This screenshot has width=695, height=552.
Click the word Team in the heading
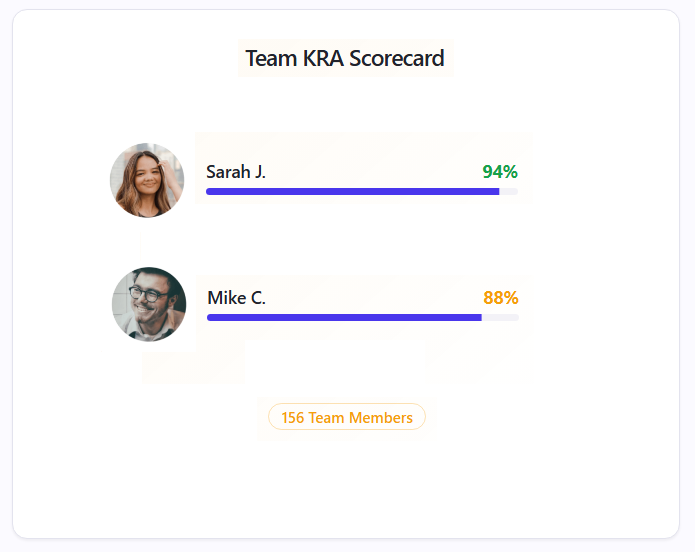[x=271, y=58]
